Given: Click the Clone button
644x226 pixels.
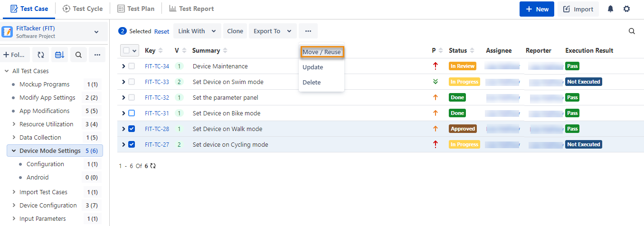Looking at the screenshot, I should (x=235, y=31).
